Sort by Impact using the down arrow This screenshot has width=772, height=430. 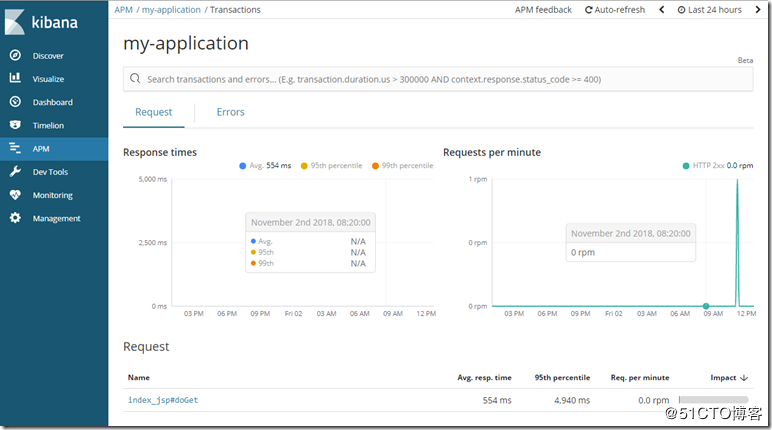pos(744,378)
